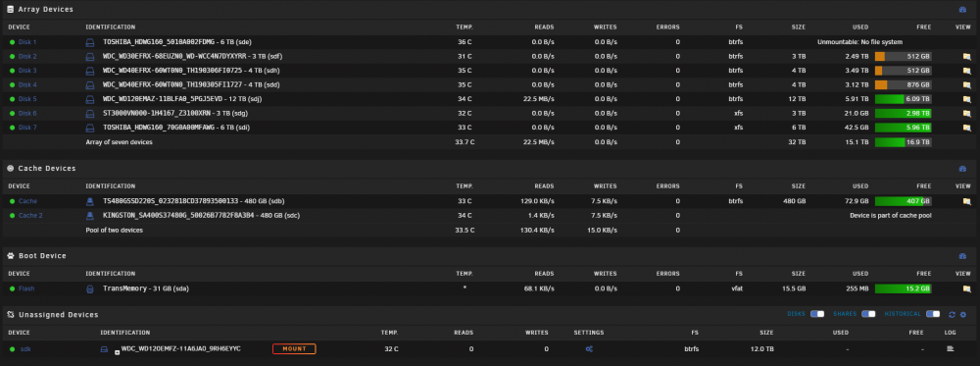980x366 pixels.
Task: Click the Boot Device header gauge icon
Action: (962, 256)
